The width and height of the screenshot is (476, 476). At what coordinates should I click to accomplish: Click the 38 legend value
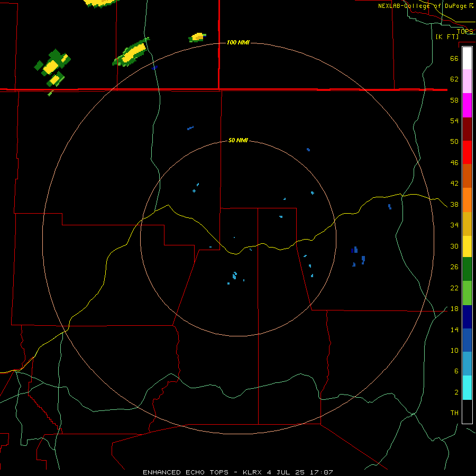coord(454,204)
